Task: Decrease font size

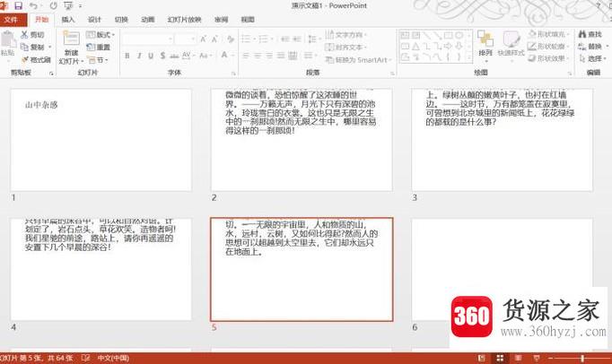Action: pos(214,39)
